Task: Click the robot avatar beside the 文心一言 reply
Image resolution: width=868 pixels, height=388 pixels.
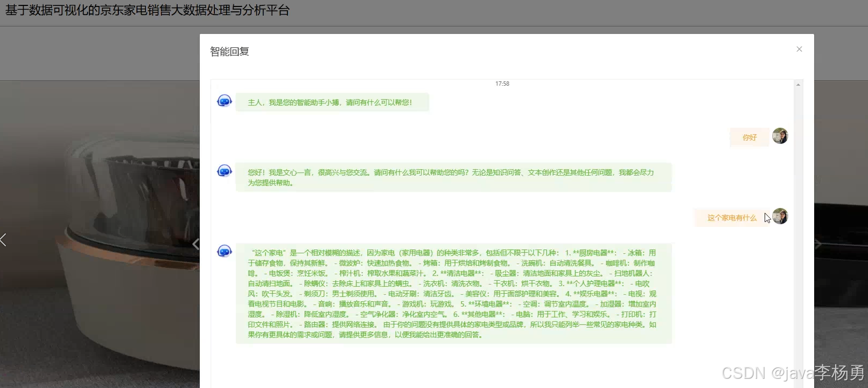Action: pyautogui.click(x=224, y=171)
